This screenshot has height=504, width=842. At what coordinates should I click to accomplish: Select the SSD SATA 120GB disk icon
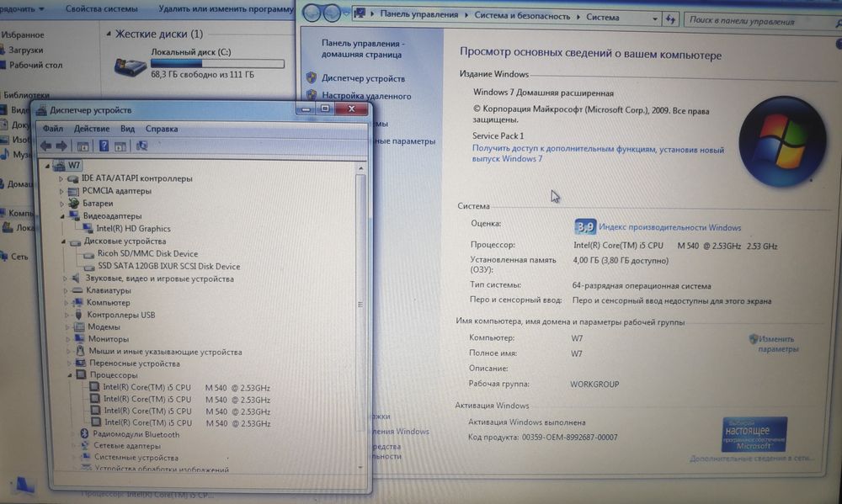(90, 266)
